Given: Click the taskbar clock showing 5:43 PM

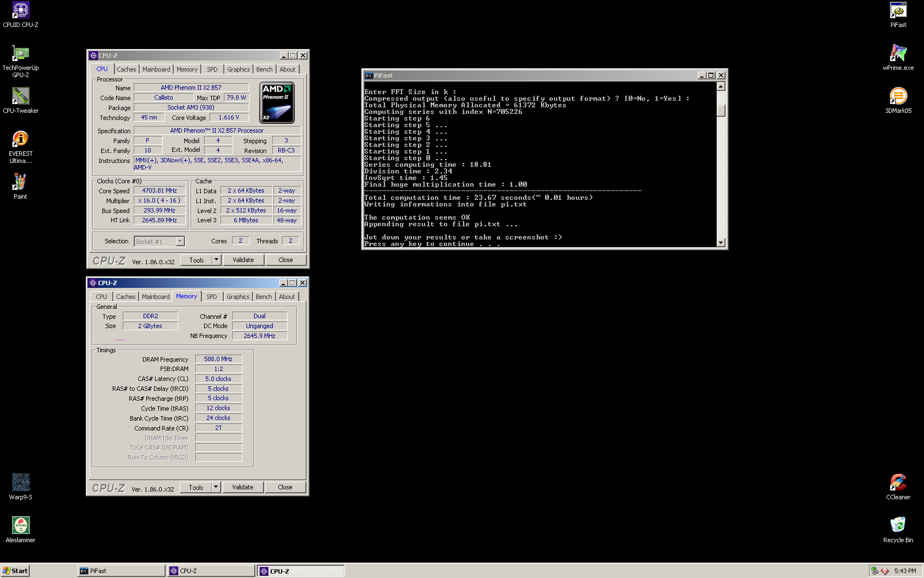Looking at the screenshot, I should point(905,571).
